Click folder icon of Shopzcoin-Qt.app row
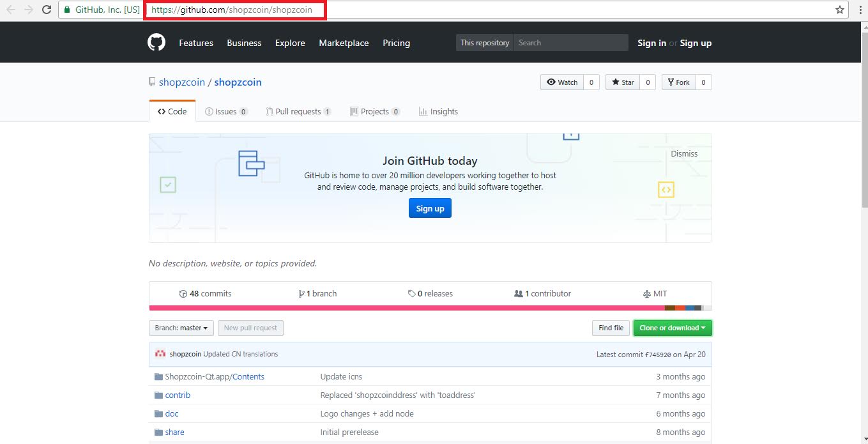Image resolution: width=868 pixels, height=444 pixels. point(158,376)
